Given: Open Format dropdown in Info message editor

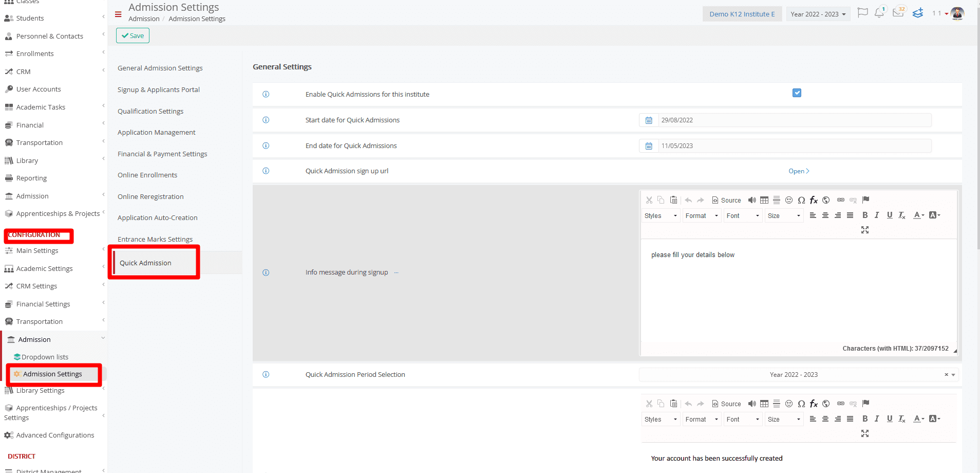Looking at the screenshot, I should 702,216.
